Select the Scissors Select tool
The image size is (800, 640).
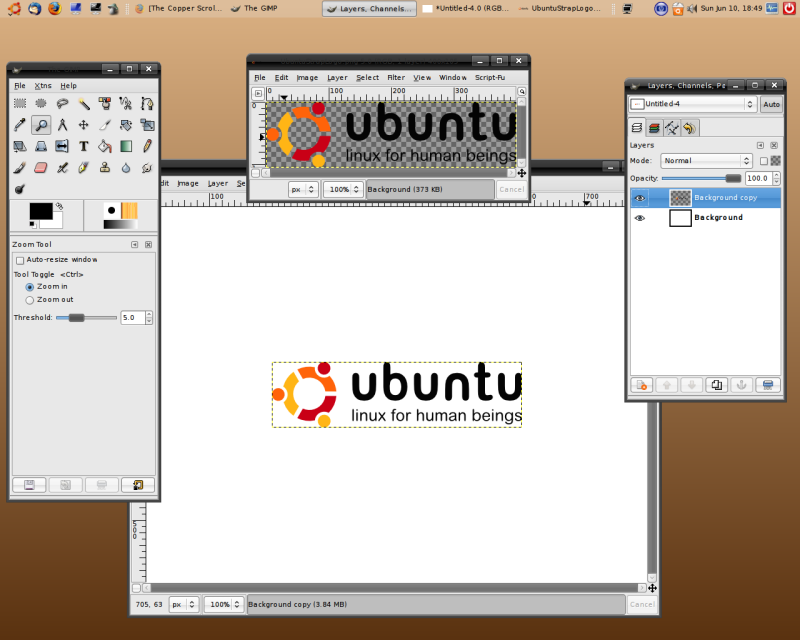126,104
